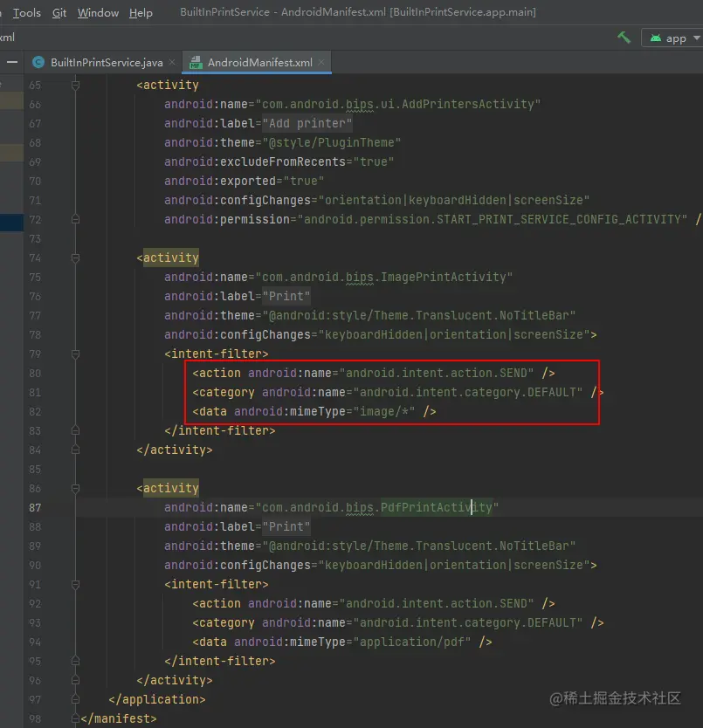The image size is (703, 728).
Task: Click line number 80 in the gutter
Action: 35,374
